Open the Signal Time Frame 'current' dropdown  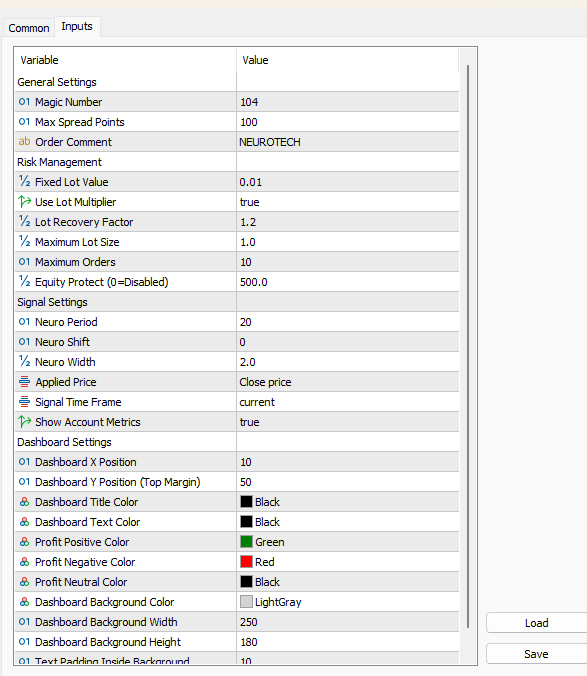click(348, 402)
